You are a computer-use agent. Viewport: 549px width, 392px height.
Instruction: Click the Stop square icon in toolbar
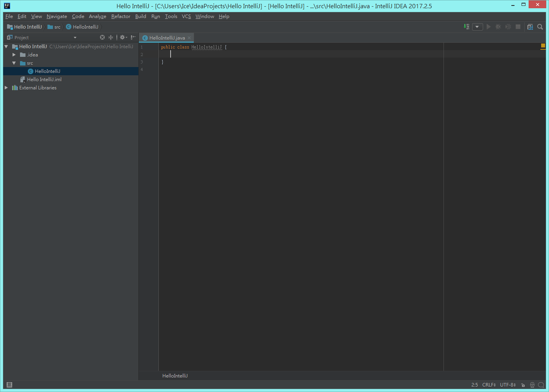(518, 27)
